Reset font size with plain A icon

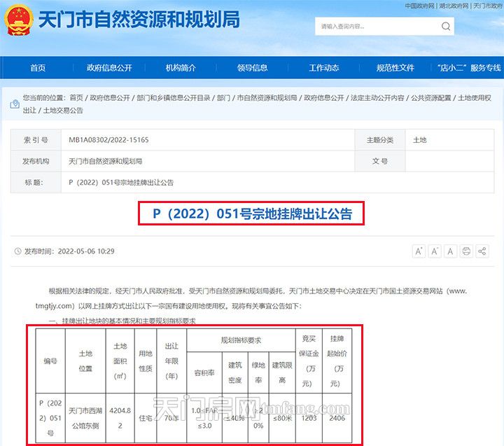(x=450, y=251)
